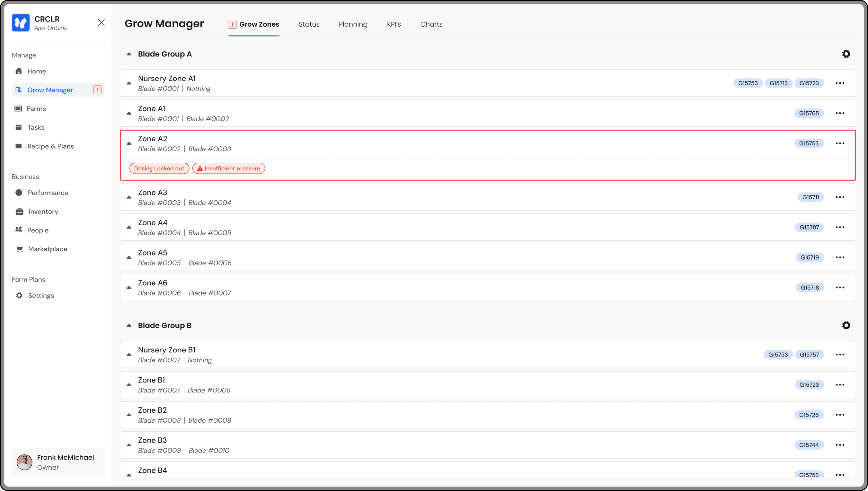The width and height of the screenshot is (868, 491).
Task: Open more options for Nursery Zone B1
Action: [840, 354]
